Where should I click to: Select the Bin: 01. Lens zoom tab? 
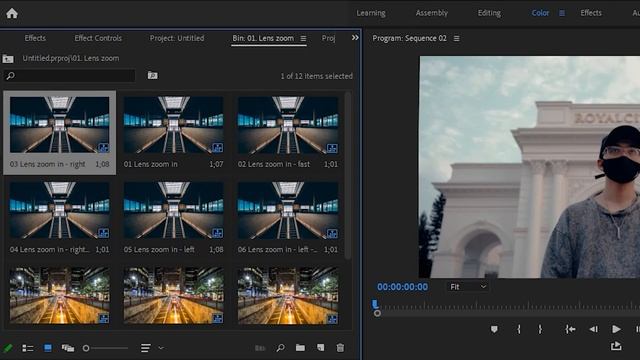point(263,38)
